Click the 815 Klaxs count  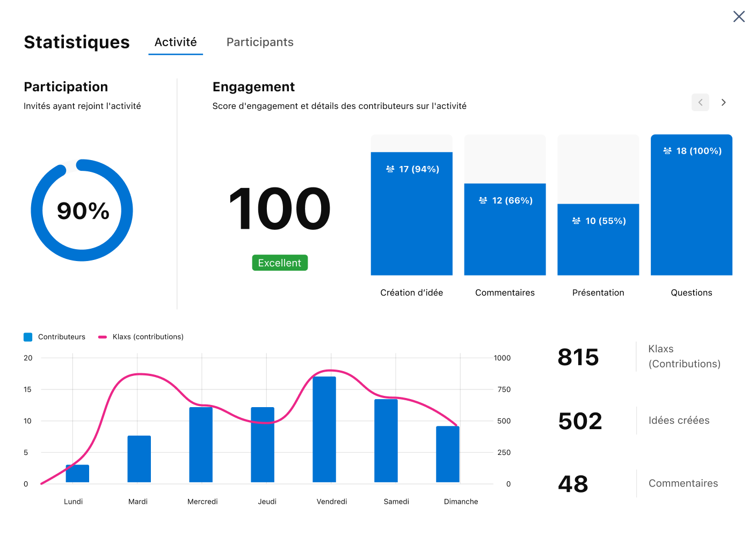tap(578, 357)
